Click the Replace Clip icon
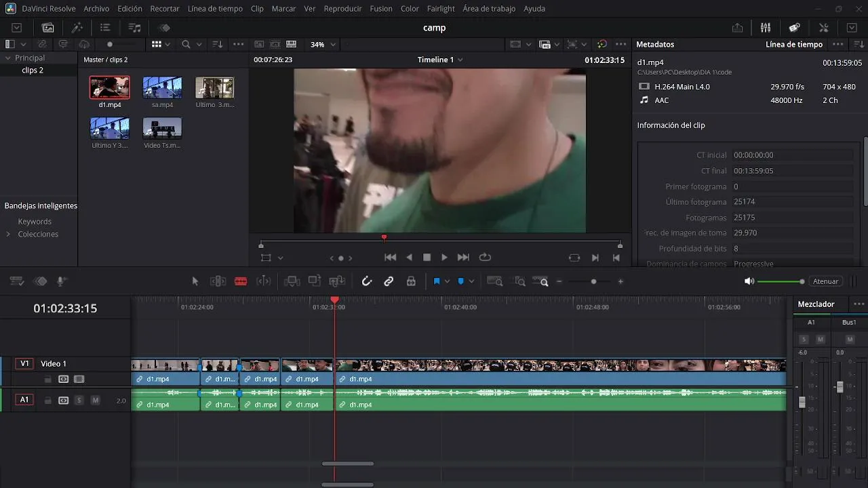 (337, 281)
